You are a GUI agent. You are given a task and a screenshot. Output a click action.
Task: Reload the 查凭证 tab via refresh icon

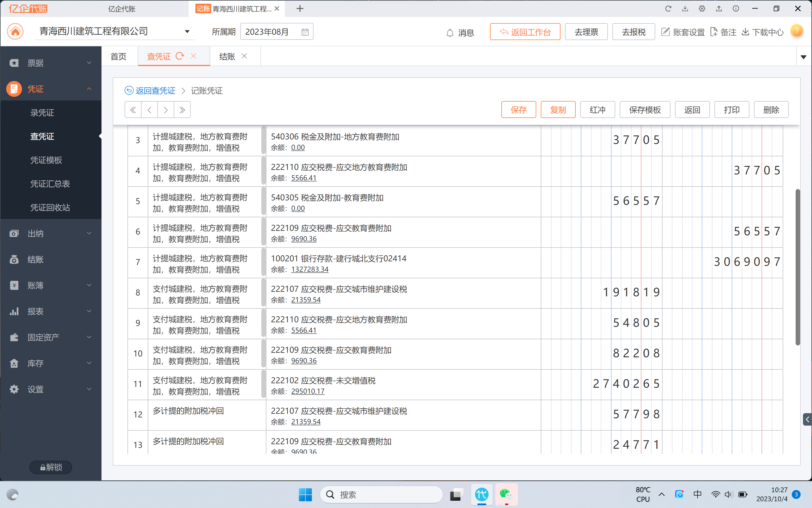(180, 56)
